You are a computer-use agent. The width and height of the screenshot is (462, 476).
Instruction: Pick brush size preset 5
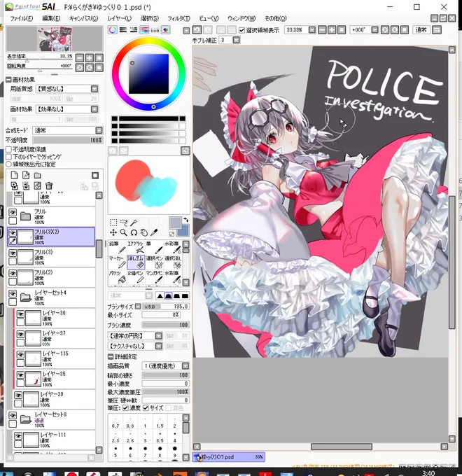[115, 451]
